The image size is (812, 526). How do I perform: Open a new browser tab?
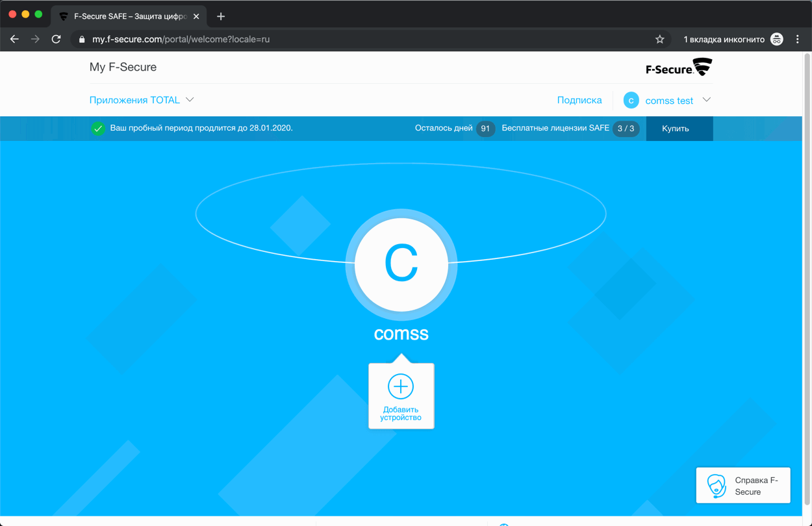click(220, 16)
